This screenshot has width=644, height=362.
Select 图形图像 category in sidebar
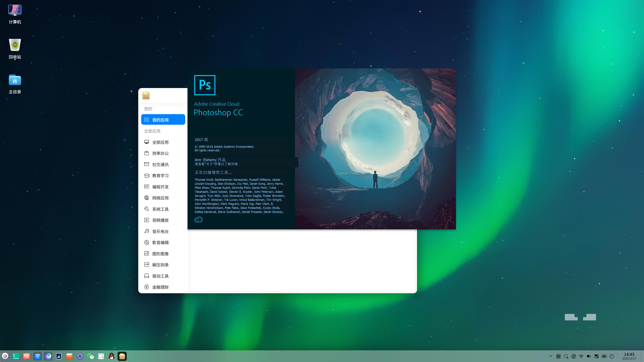pos(160,254)
